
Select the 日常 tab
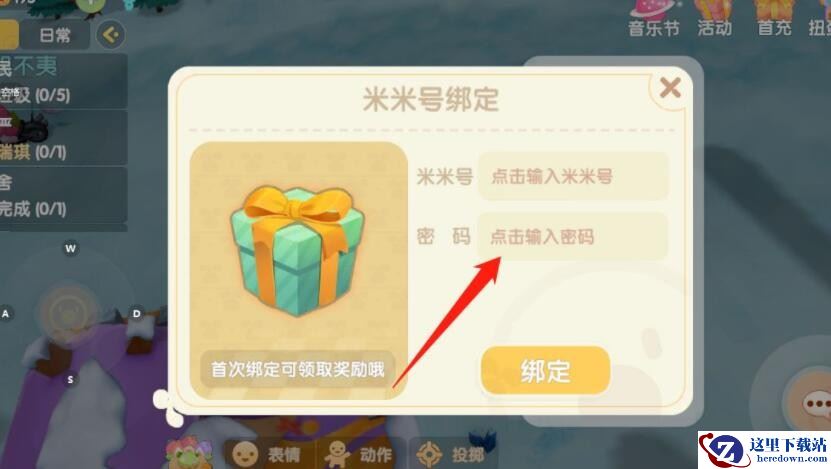[x=55, y=35]
